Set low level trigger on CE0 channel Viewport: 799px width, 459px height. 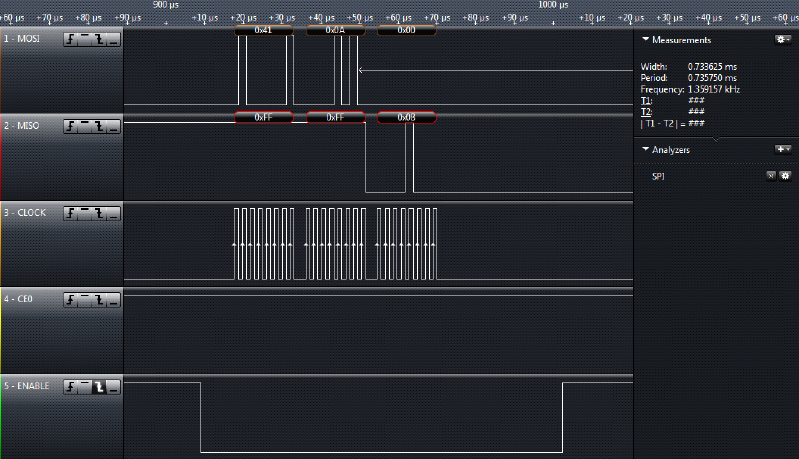[113, 299]
